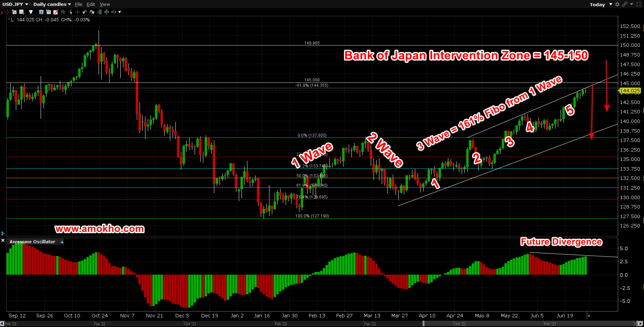The width and height of the screenshot is (644, 327).
Task: Click the Undo arrow icon
Action: tap(85, 12)
